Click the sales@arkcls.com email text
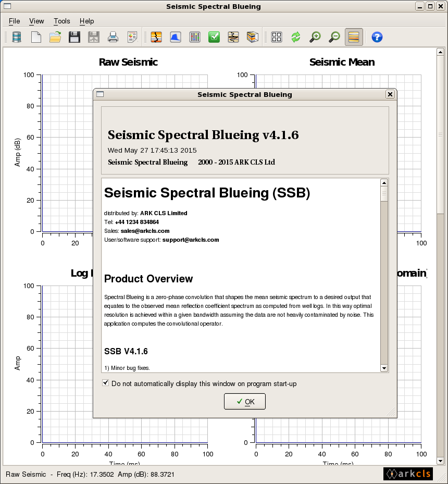 [145, 231]
